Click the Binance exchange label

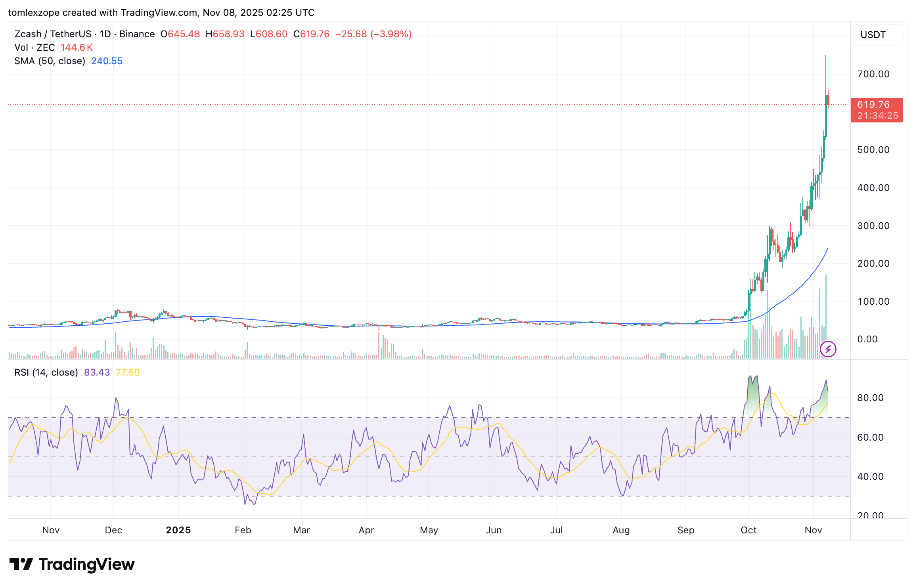[137, 34]
